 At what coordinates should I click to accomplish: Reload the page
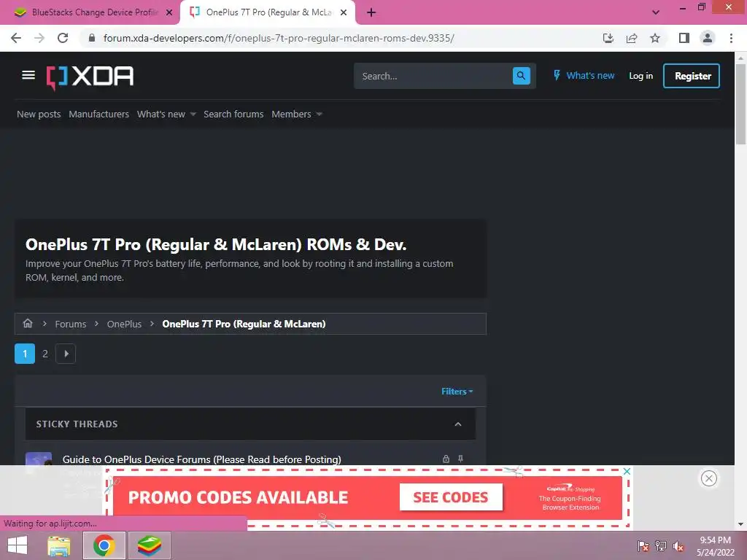[x=63, y=38]
